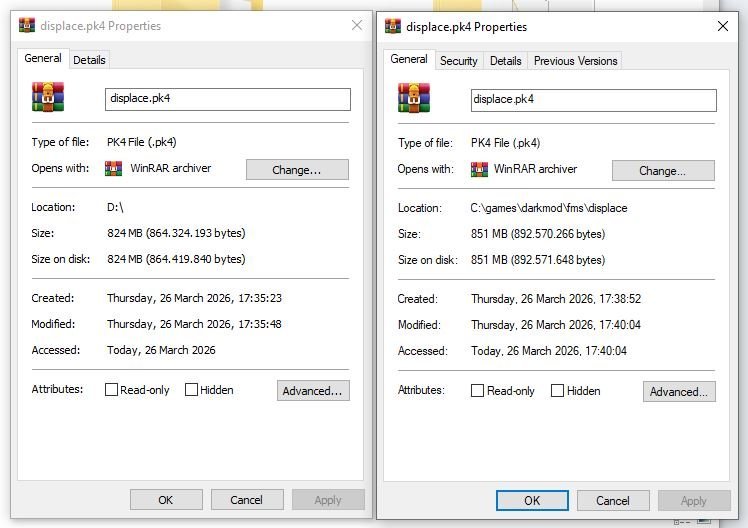Image resolution: width=748 pixels, height=528 pixels.
Task: Tick Hidden checkbox in the 824 MB file dialog
Action: (191, 390)
